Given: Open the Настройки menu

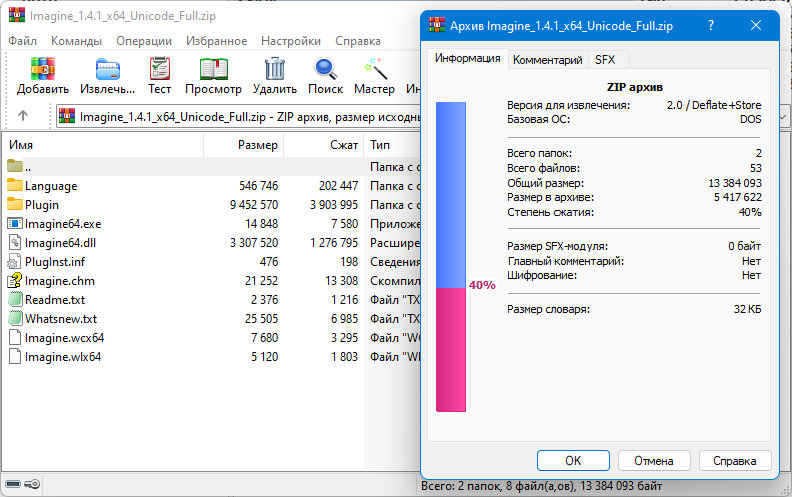Looking at the screenshot, I should point(291,41).
